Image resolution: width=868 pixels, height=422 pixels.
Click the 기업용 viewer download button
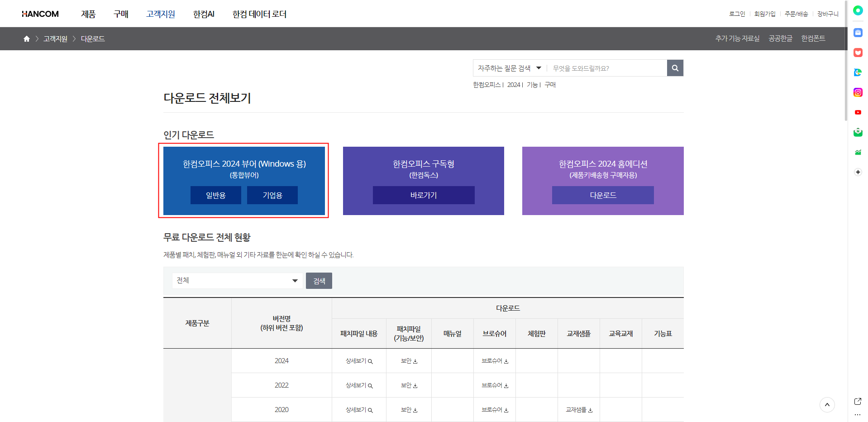272,195
